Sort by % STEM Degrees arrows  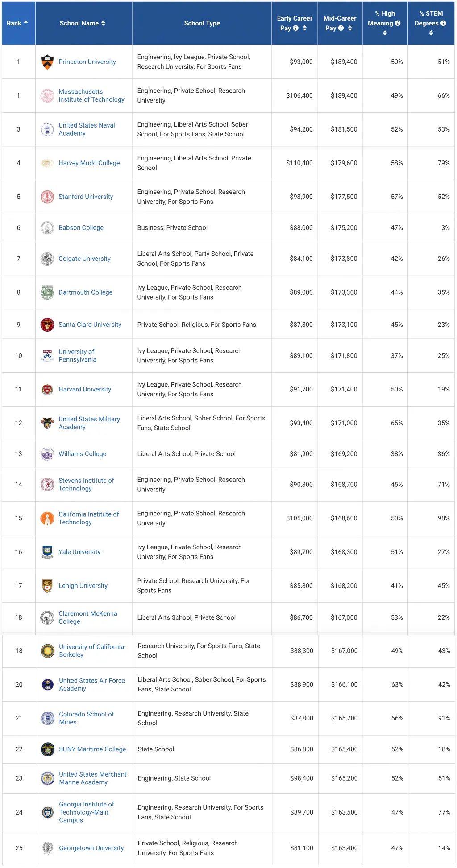click(431, 33)
